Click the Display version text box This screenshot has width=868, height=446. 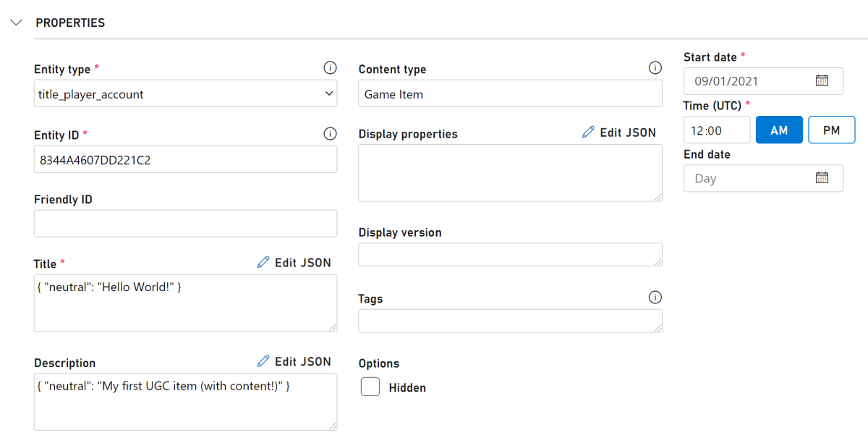click(510, 254)
